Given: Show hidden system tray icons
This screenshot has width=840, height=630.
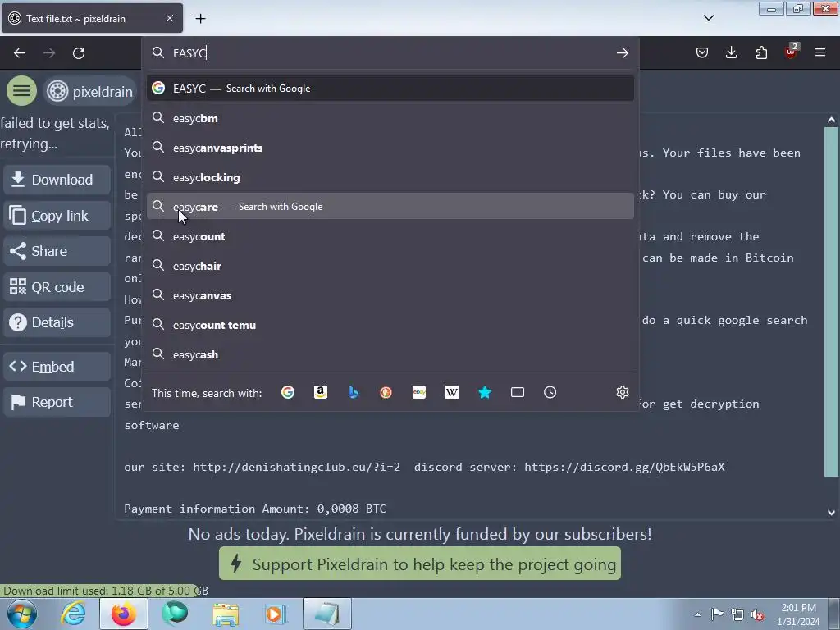Looking at the screenshot, I should tap(697, 614).
